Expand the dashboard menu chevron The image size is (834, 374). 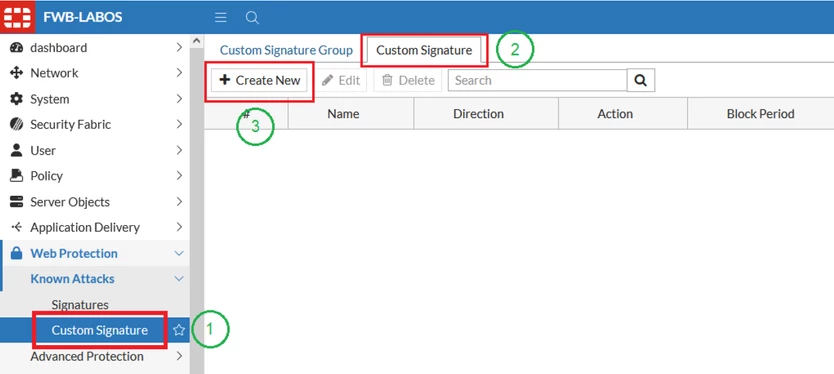pos(179,48)
